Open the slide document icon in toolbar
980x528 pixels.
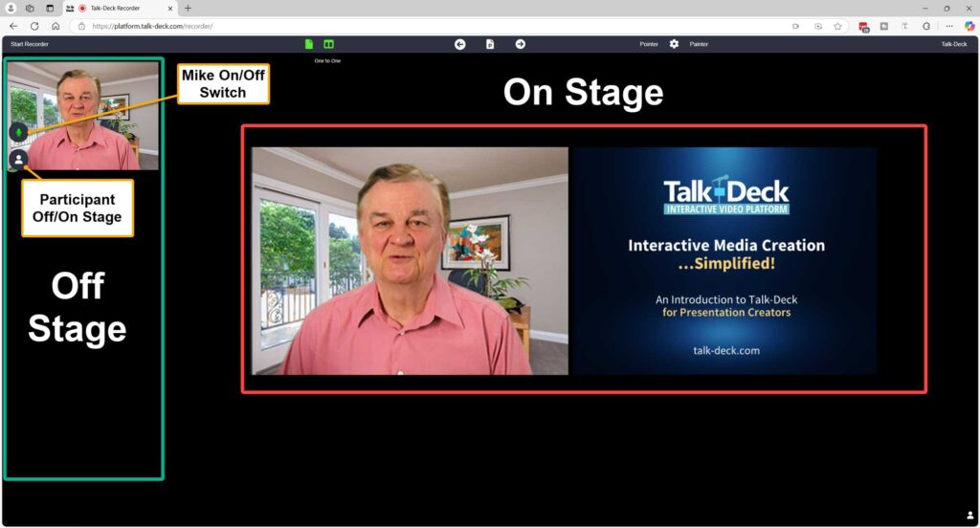(490, 44)
